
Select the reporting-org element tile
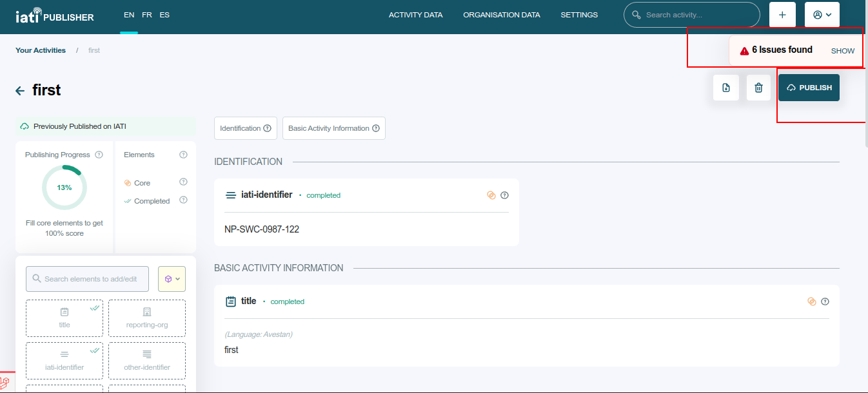click(147, 318)
